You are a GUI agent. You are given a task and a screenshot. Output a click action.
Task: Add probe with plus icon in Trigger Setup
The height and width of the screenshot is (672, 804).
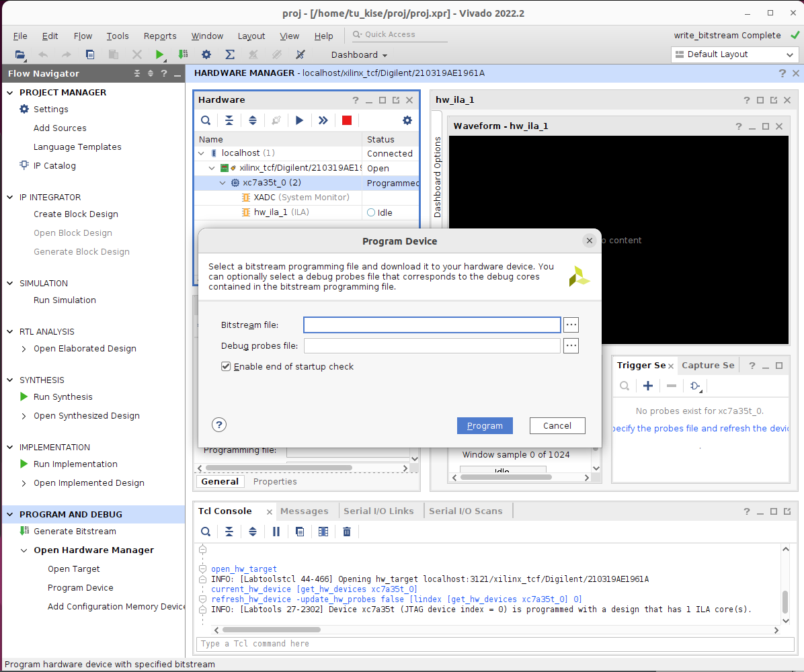(x=648, y=386)
